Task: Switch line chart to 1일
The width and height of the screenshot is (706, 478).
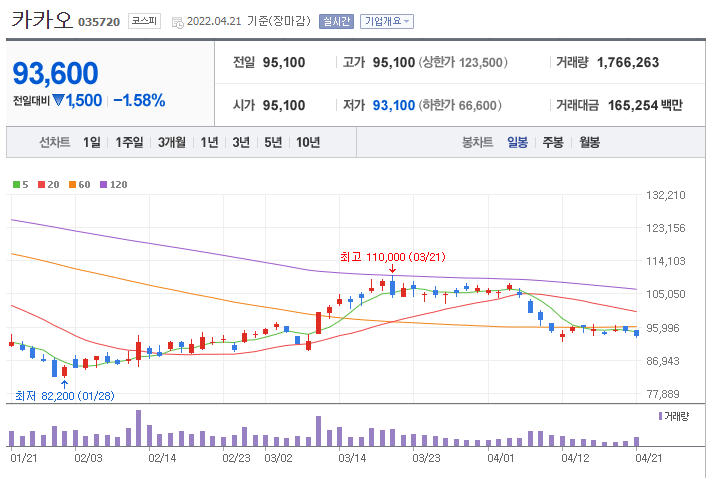Action: (92, 143)
